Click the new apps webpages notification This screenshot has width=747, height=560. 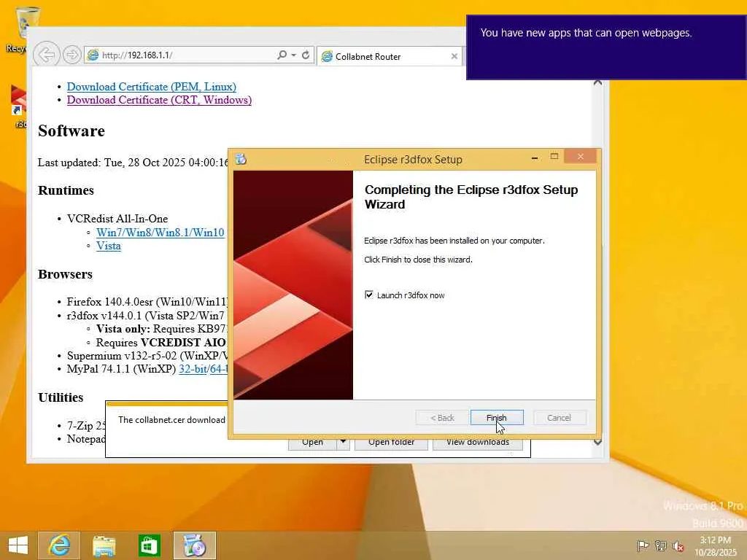pos(606,47)
